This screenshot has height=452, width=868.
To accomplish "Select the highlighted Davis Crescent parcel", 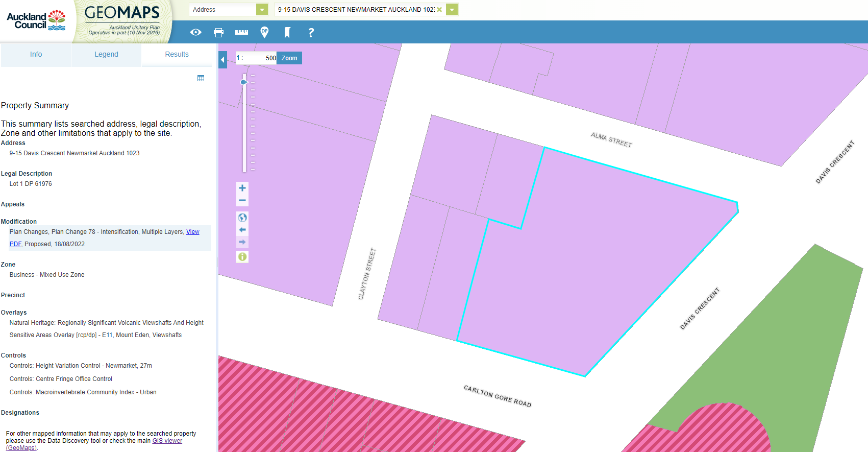I will click(x=587, y=266).
